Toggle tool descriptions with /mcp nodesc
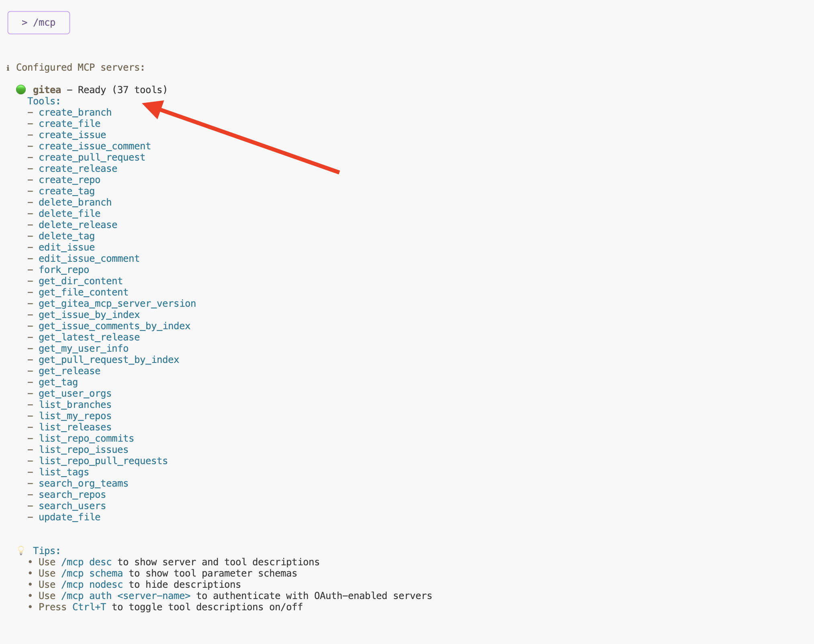This screenshot has width=814, height=644. pos(92,585)
